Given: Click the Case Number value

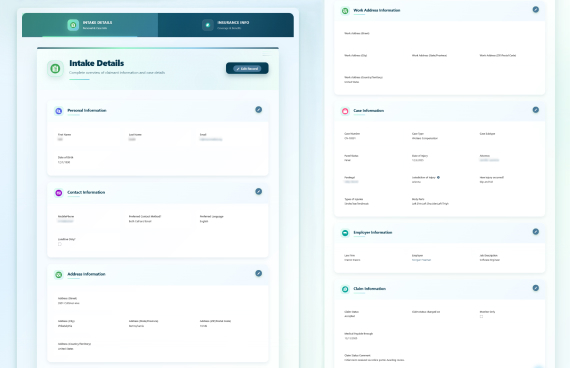Looking at the screenshot, I should pyautogui.click(x=350, y=138).
